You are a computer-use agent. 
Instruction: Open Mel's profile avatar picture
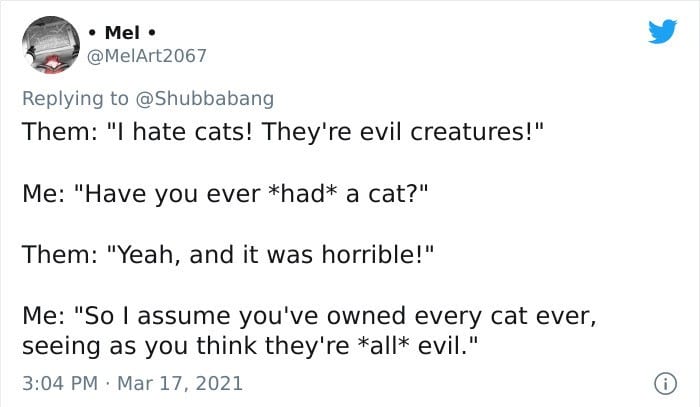click(x=51, y=45)
